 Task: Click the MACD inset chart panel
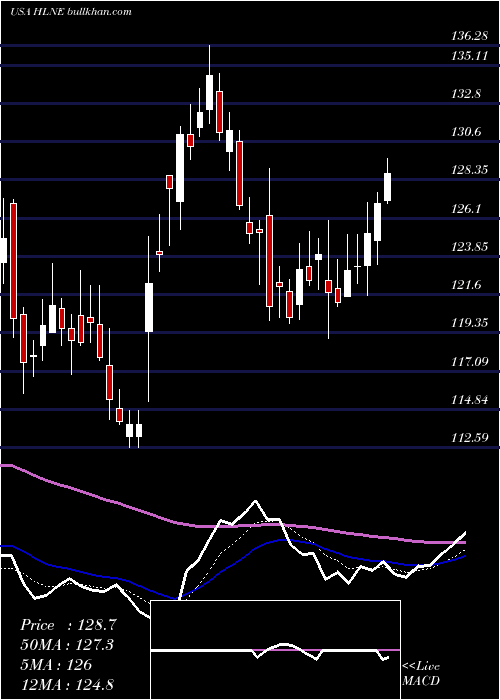275,650
